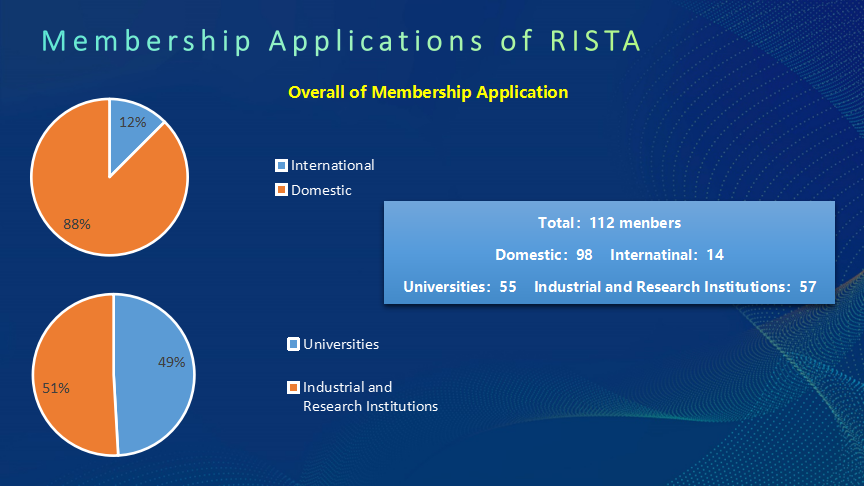Screen dimensions: 865x486
Task: Select the 'Domestic' legend label
Action: (x=321, y=190)
